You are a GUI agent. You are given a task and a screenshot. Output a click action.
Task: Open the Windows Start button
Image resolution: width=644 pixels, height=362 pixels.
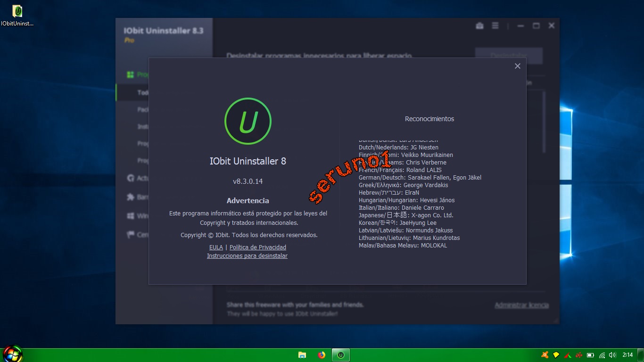(x=12, y=354)
